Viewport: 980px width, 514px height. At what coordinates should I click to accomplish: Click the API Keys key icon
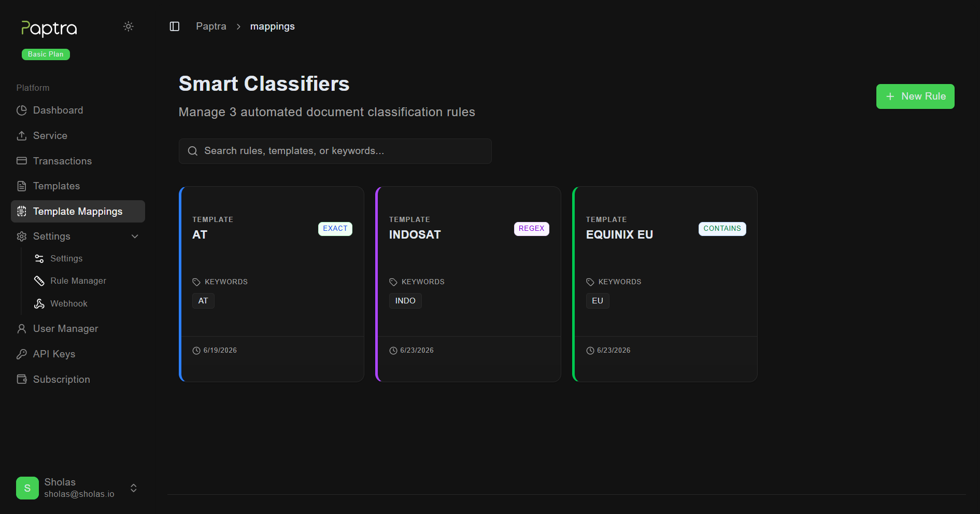click(22, 354)
